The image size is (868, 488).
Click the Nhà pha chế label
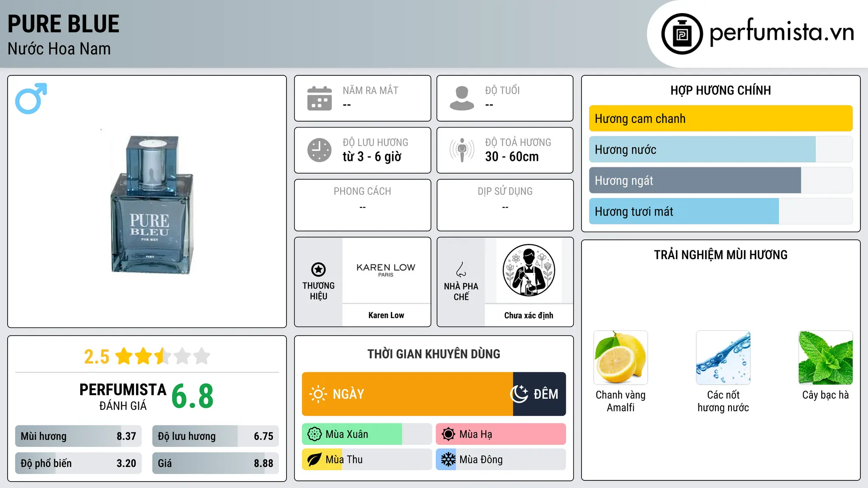461,291
